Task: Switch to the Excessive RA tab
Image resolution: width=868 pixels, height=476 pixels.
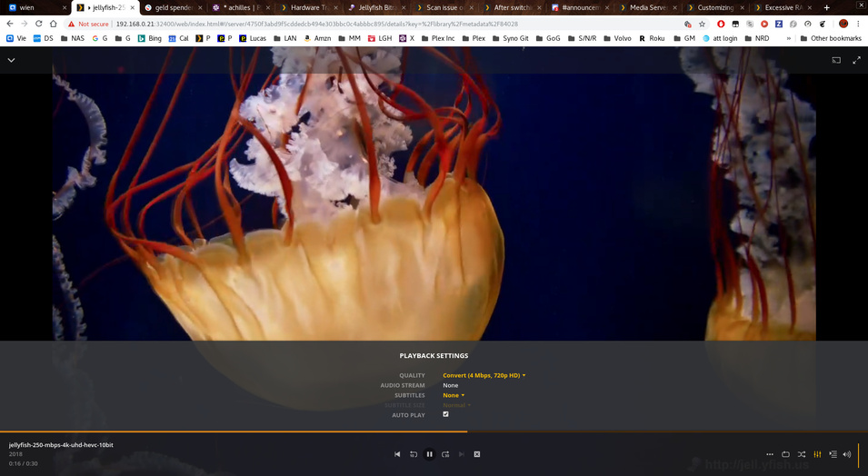Action: click(783, 8)
